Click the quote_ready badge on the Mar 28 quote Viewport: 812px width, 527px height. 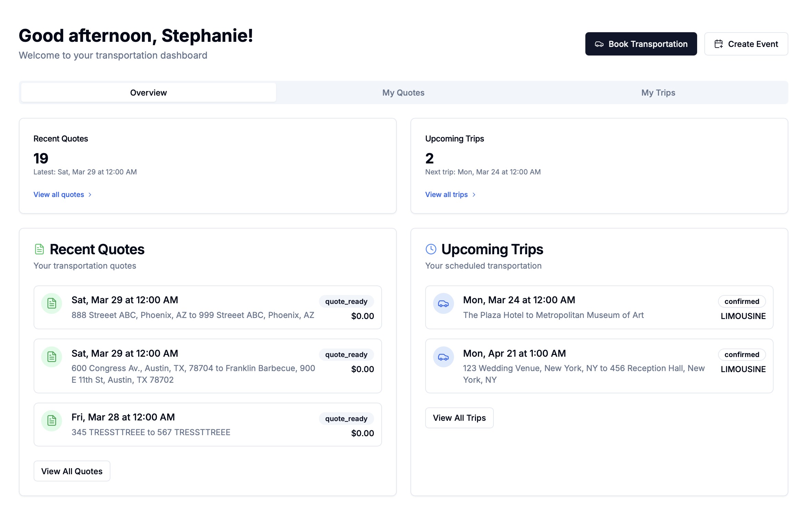point(346,418)
